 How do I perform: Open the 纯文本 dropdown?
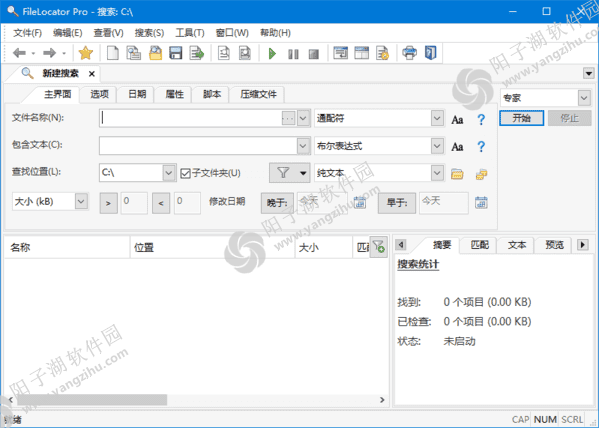point(437,173)
